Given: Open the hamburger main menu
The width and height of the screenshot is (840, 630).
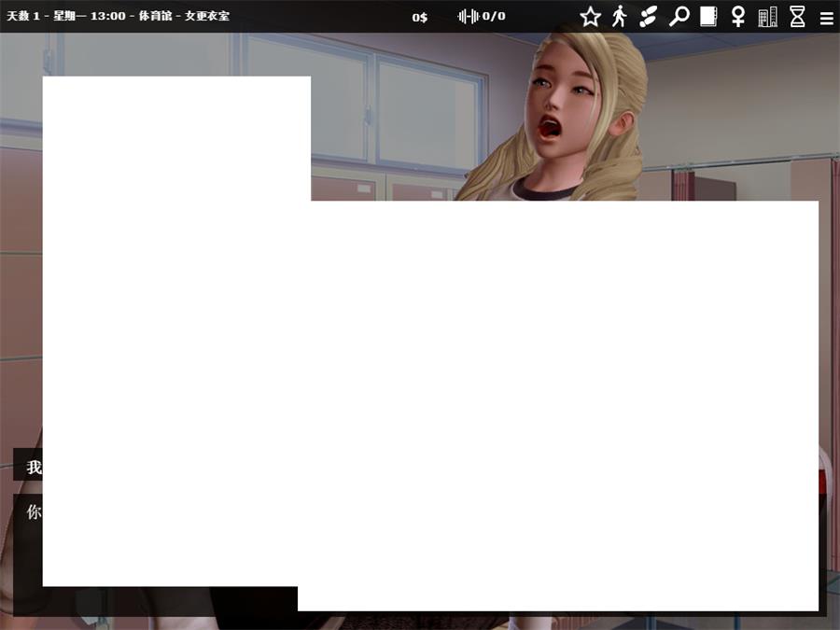Looking at the screenshot, I should point(826,18).
